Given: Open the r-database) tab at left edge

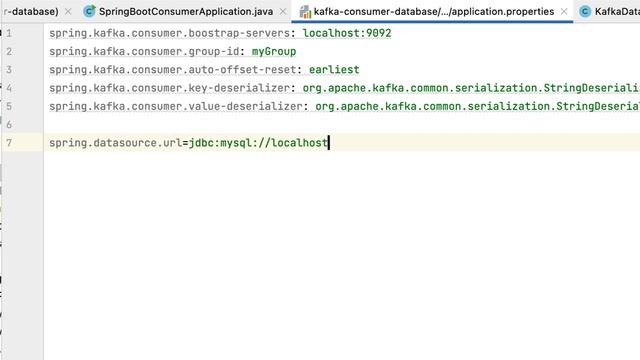Looking at the screenshot, I should (x=30, y=11).
